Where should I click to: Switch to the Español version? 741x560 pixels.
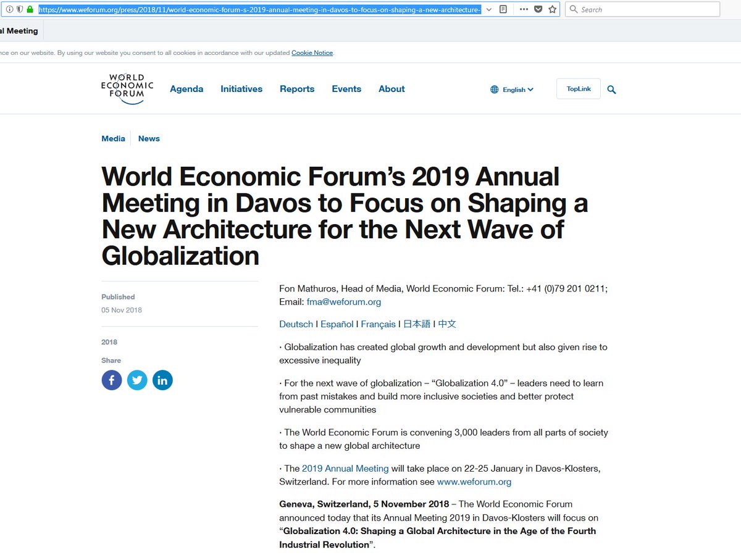tap(337, 324)
